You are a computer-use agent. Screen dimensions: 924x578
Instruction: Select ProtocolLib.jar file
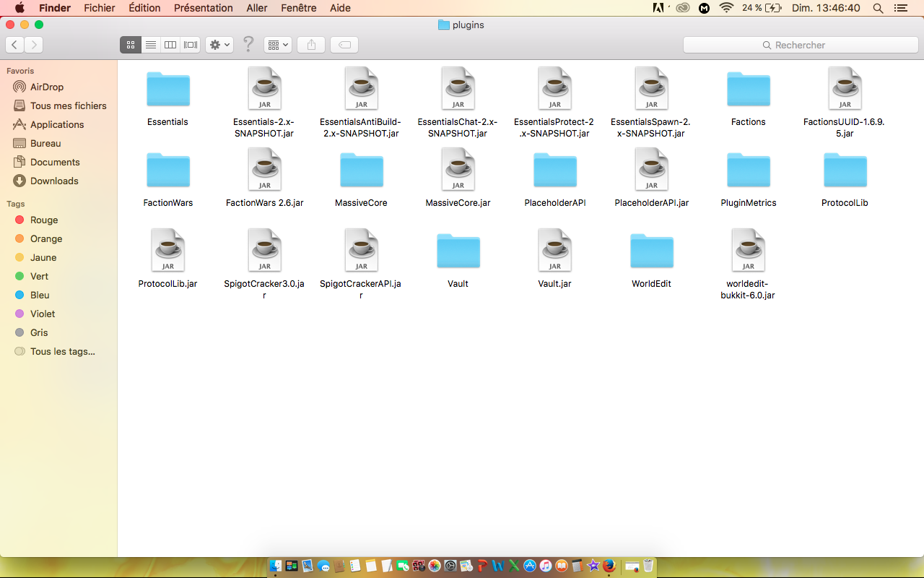(x=167, y=251)
